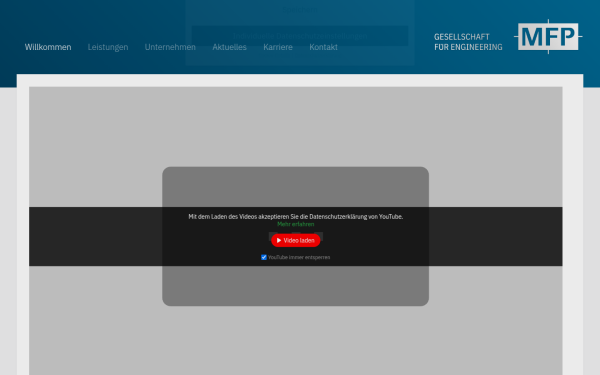The height and width of the screenshot is (375, 600).
Task: Open the Karriere page
Action: [278, 47]
